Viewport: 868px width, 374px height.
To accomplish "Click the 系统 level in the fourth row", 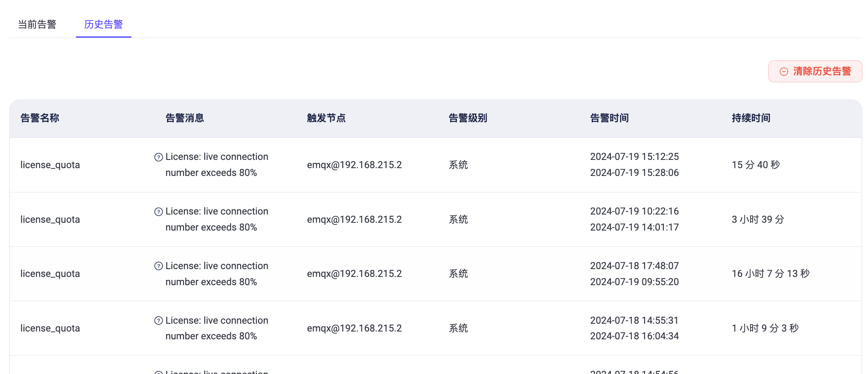I will click(x=459, y=328).
